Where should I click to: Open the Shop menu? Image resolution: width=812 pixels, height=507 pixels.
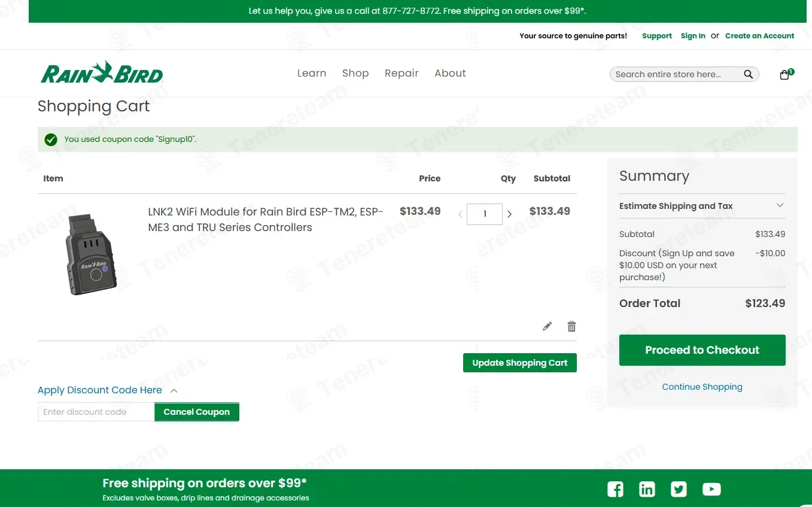355,73
